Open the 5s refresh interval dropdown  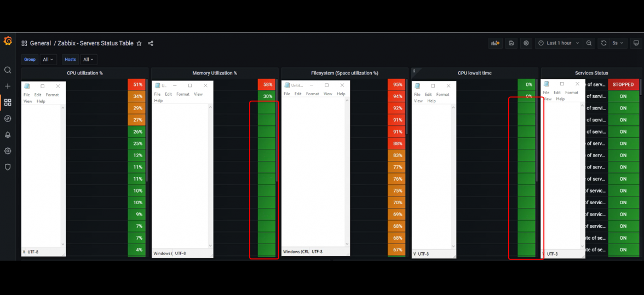coord(618,43)
